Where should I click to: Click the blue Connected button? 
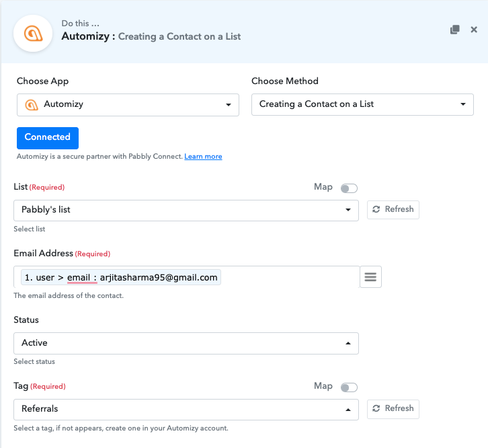pyautogui.click(x=48, y=138)
